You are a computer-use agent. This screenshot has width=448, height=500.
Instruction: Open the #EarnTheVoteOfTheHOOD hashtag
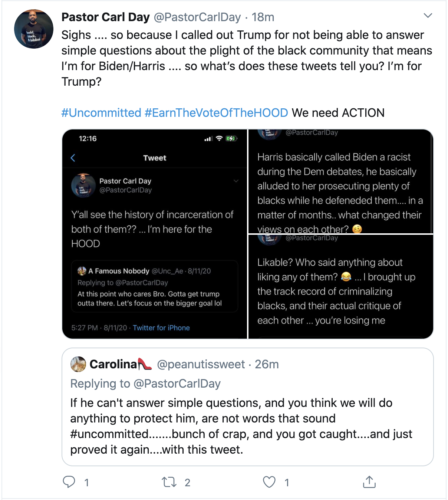216,113
